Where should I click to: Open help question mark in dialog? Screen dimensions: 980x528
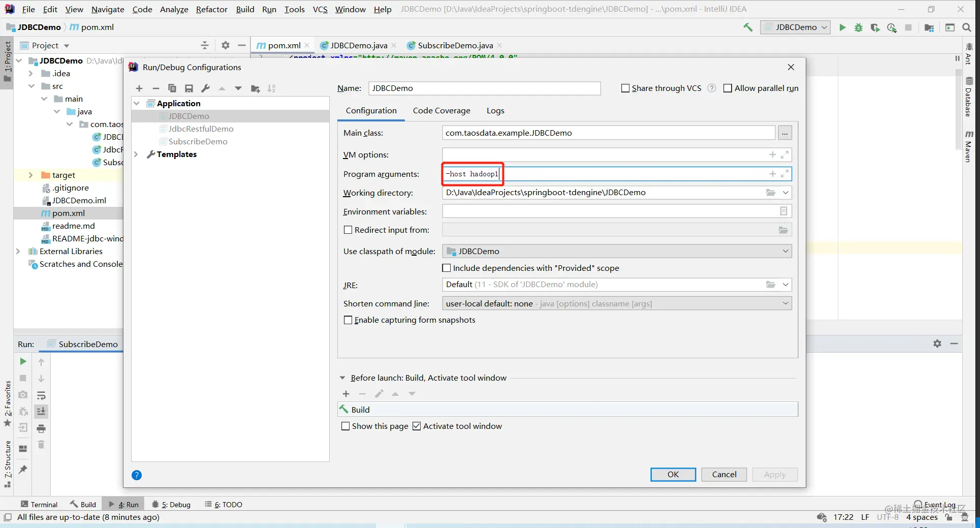[x=137, y=475]
